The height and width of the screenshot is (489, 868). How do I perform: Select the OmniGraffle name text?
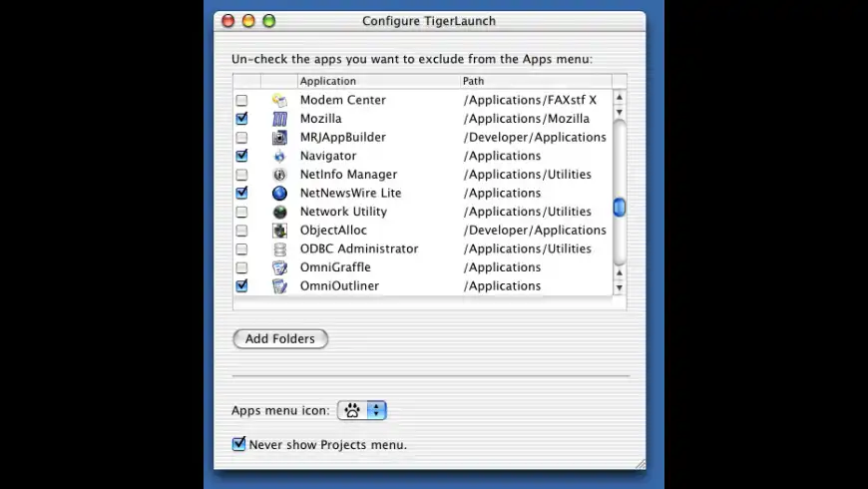coord(335,267)
